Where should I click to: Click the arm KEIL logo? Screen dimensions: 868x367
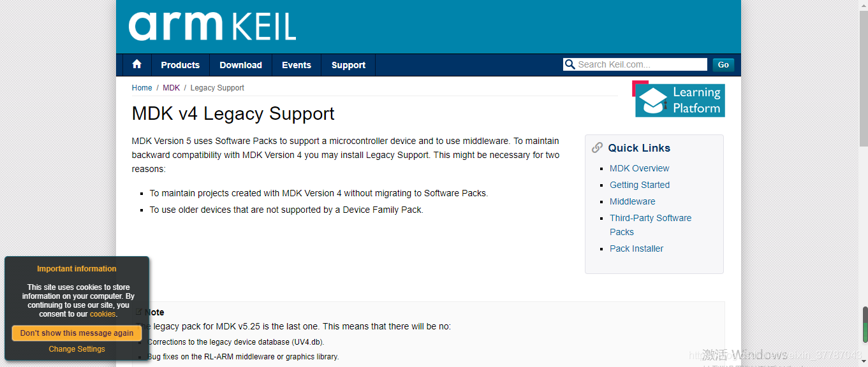pyautogui.click(x=212, y=26)
